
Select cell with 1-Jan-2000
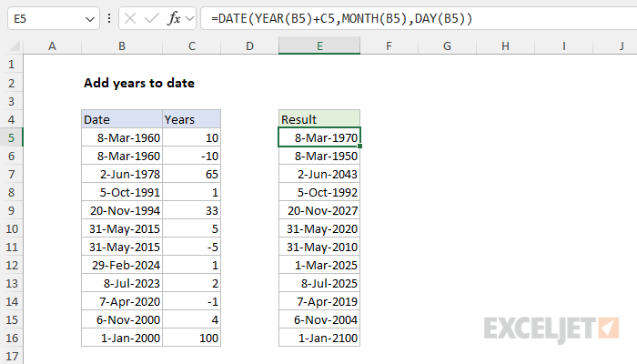coord(122,338)
